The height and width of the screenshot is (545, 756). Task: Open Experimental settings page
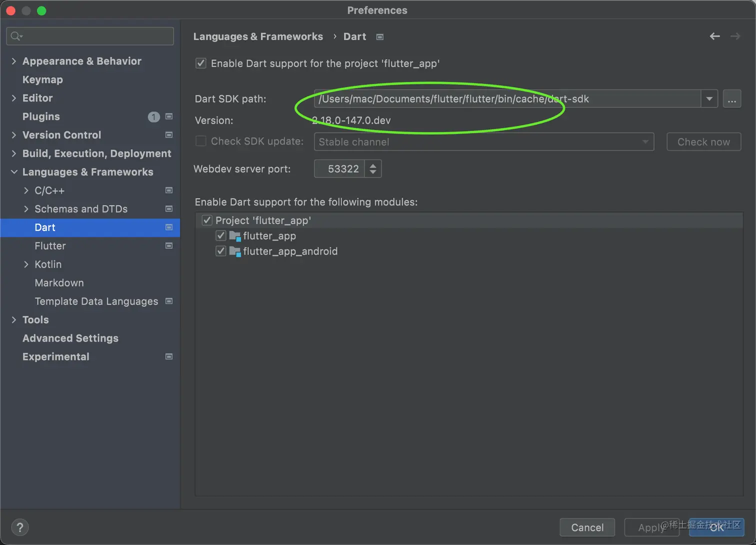pos(56,357)
